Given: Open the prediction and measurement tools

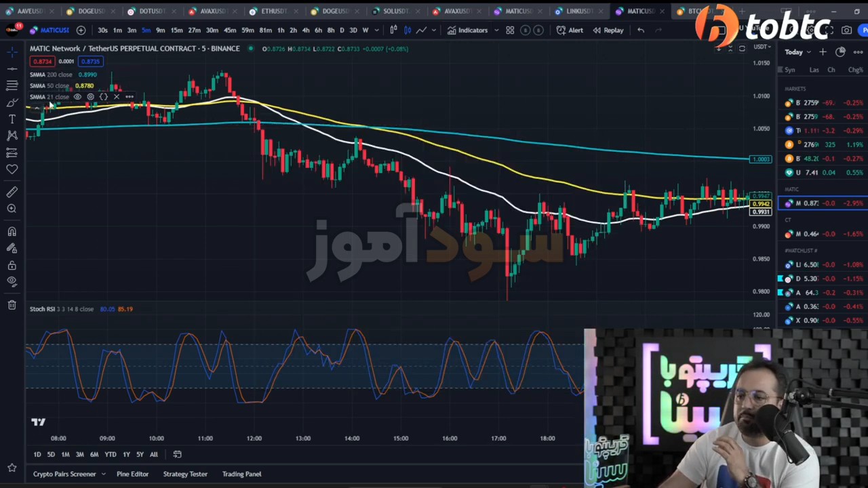Looking at the screenshot, I should click(12, 152).
